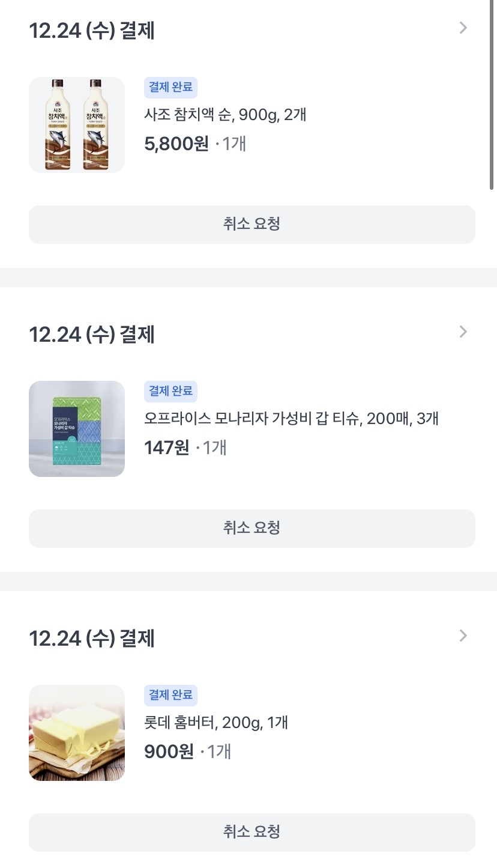Viewport: 497px width, 868px height.
Task: Open product title 사조 참치액 순, 900g, 2개
Action: (225, 114)
